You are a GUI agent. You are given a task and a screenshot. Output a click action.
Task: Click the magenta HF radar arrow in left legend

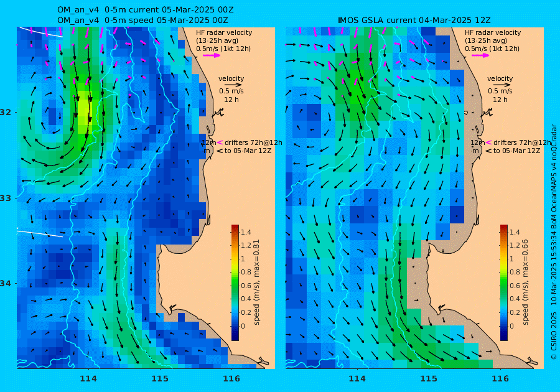(212, 55)
